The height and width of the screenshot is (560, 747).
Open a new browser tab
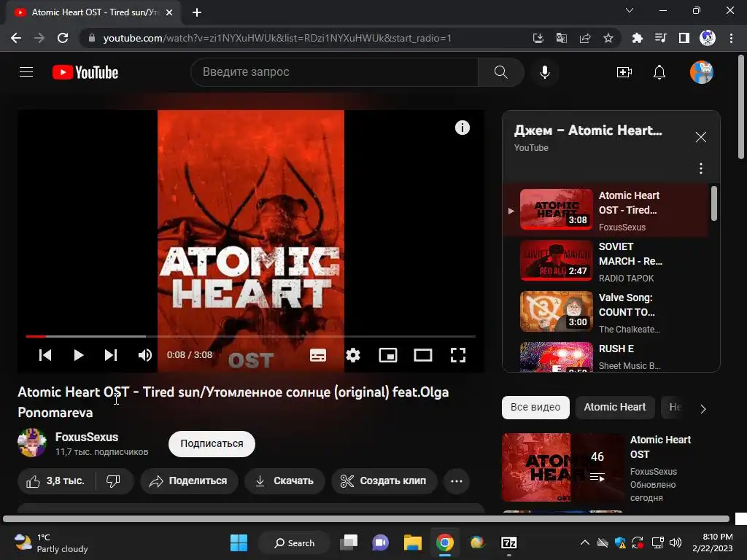click(197, 12)
